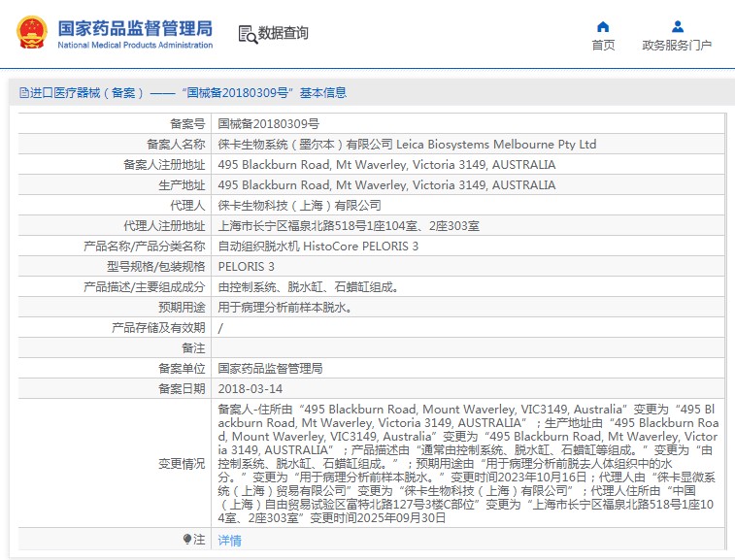Click the document icon before 进口医疗器械
This screenshot has width=735, height=560.
pyautogui.click(x=24, y=92)
